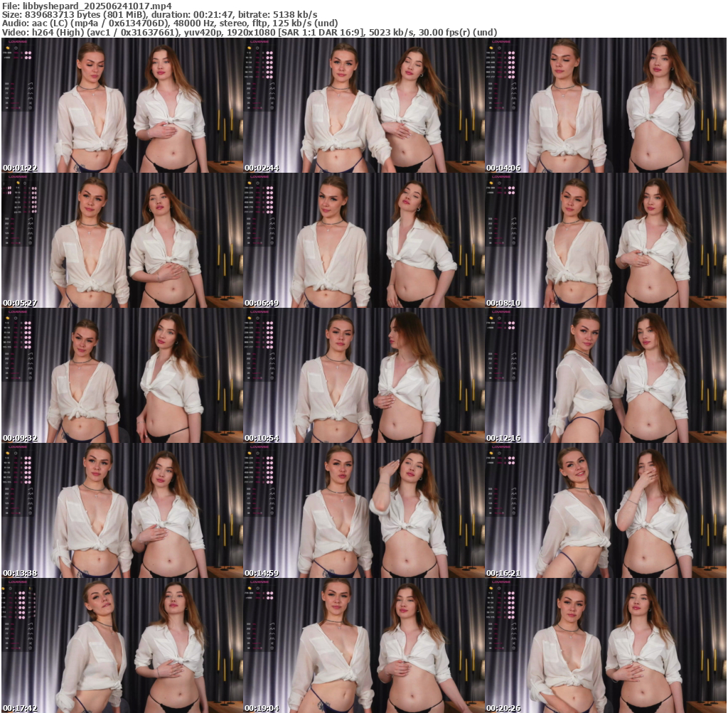Image resolution: width=728 pixels, height=713 pixels.
Task: Open the thumbnail at 00:09:32
Action: click(x=122, y=375)
